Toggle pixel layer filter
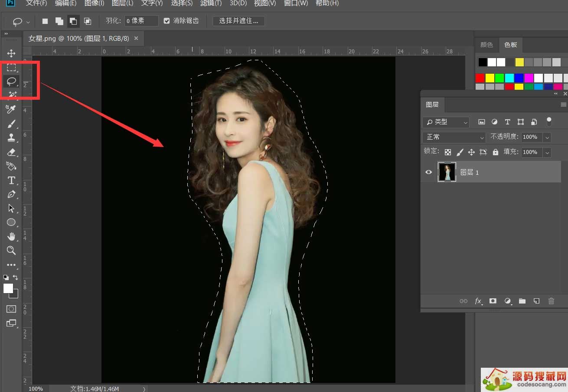Screen dimensions: 568x392 481,122
